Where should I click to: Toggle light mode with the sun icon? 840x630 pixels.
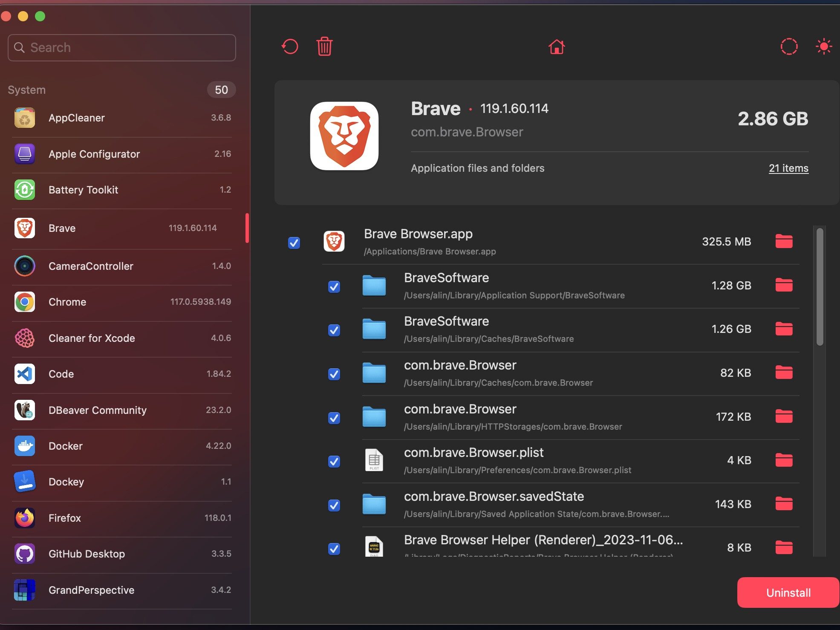(824, 46)
